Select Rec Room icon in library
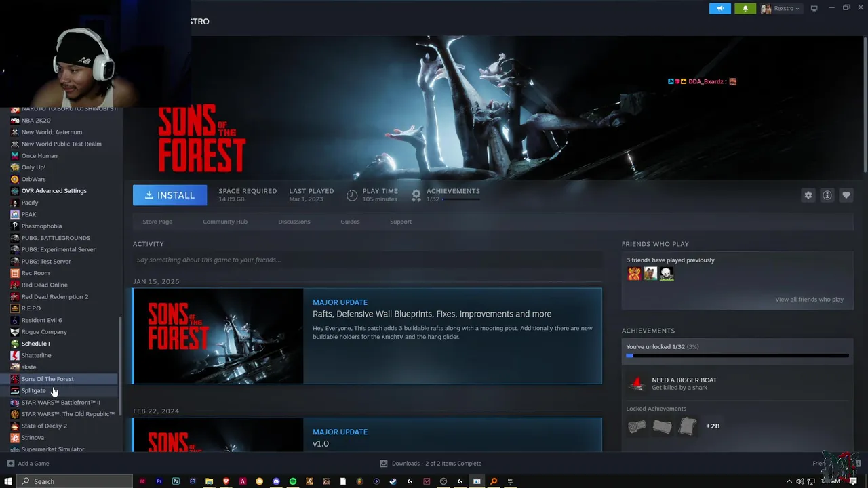 pyautogui.click(x=15, y=273)
